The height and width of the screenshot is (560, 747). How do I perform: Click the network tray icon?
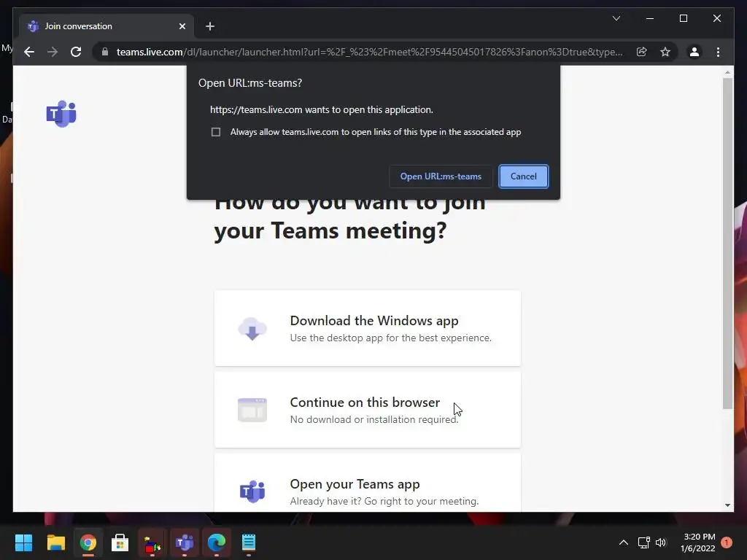pos(643,542)
